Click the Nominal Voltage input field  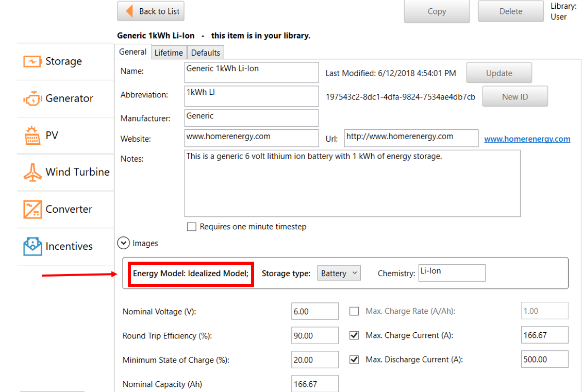click(x=314, y=311)
